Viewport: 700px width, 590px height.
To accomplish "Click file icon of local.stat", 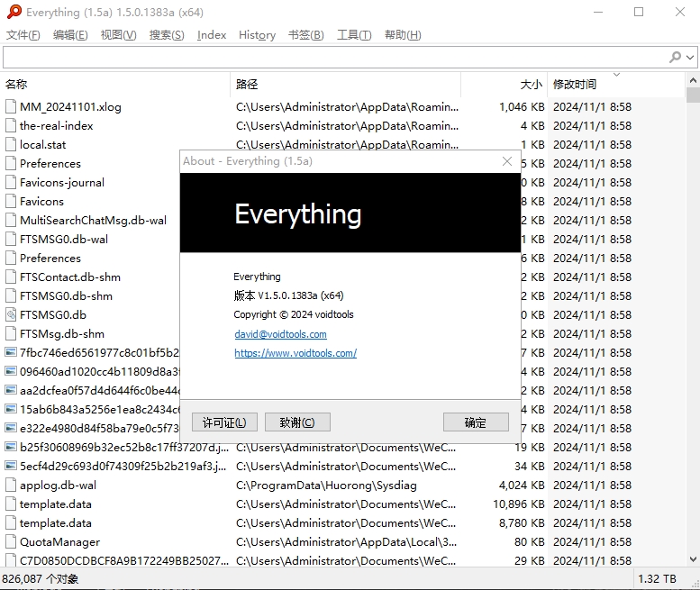I will [x=11, y=145].
